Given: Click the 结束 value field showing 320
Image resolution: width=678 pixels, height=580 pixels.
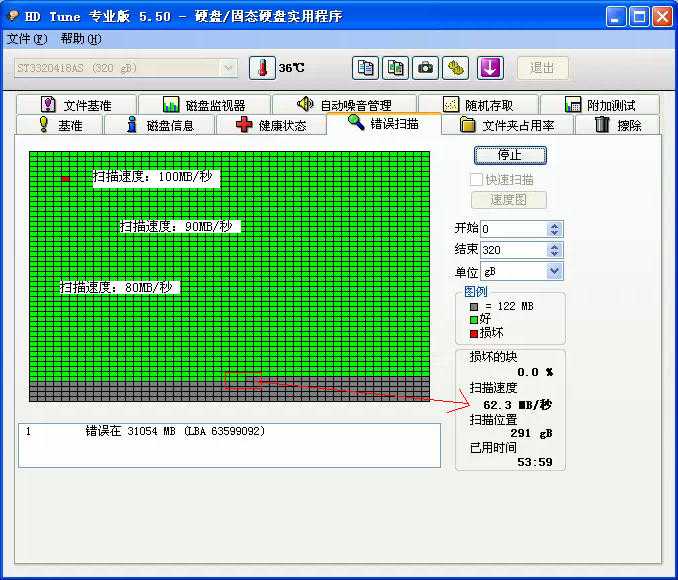Looking at the screenshot, I should click(513, 250).
